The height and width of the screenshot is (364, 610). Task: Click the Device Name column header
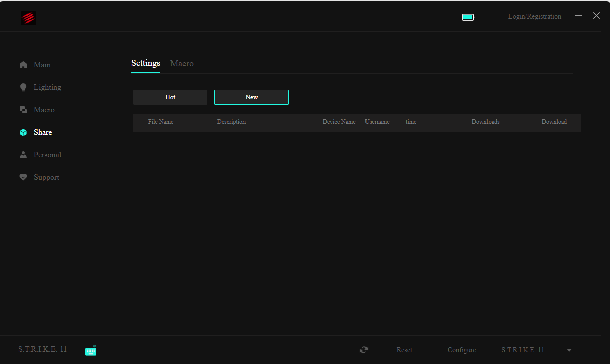click(339, 122)
